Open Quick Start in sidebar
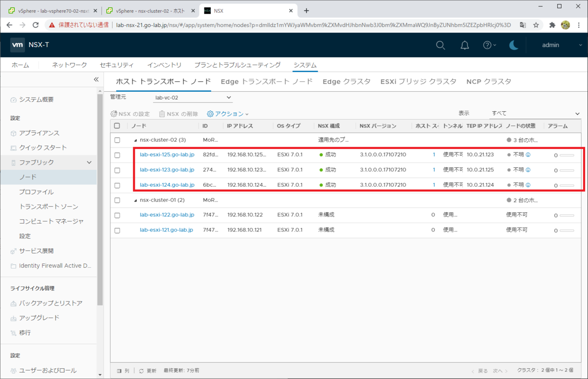The width and height of the screenshot is (588, 379). [x=43, y=148]
